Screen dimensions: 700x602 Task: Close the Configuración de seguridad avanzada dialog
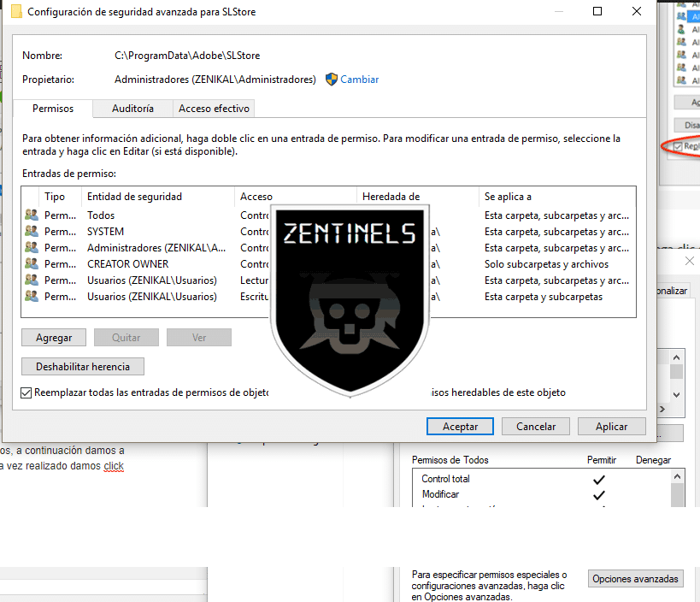tap(637, 12)
